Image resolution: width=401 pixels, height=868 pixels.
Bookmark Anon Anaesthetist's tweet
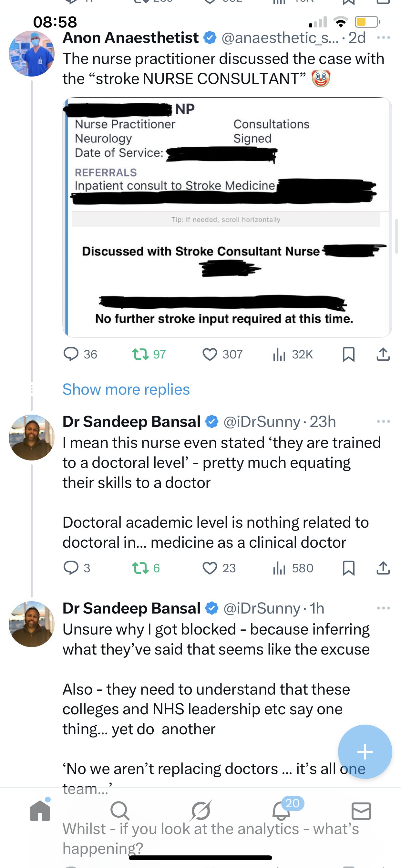pos(348,354)
